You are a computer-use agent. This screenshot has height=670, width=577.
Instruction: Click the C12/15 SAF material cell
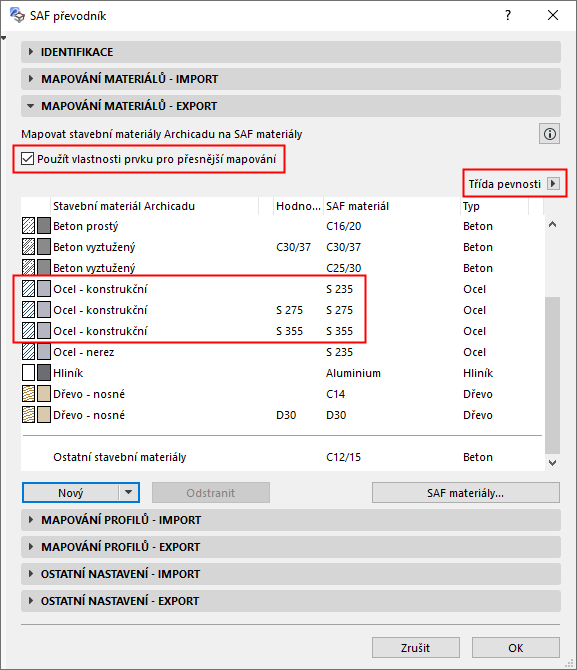click(344, 457)
